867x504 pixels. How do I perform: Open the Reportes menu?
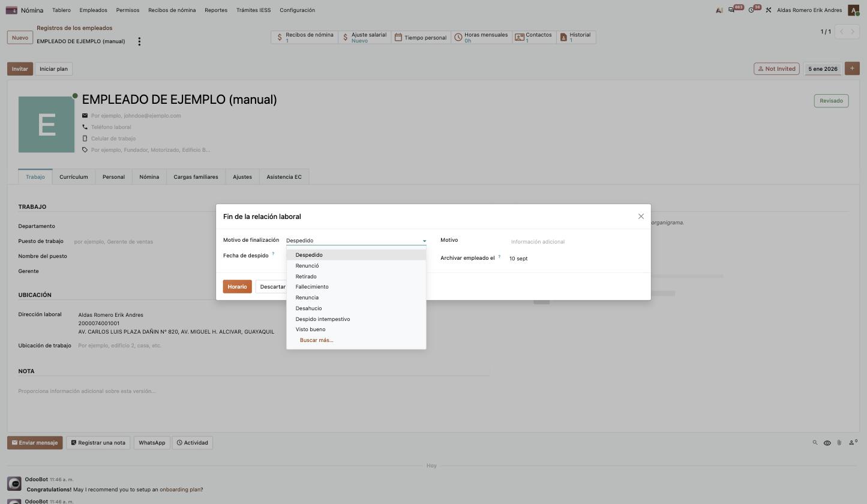[216, 10]
